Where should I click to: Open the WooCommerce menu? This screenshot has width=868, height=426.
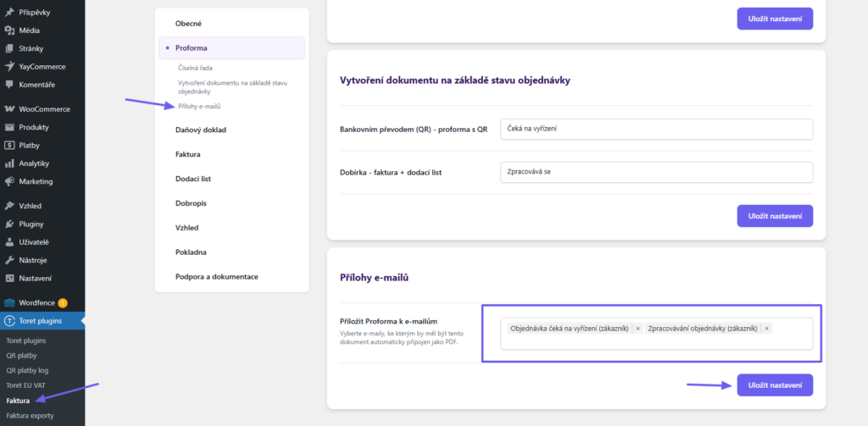pyautogui.click(x=42, y=109)
